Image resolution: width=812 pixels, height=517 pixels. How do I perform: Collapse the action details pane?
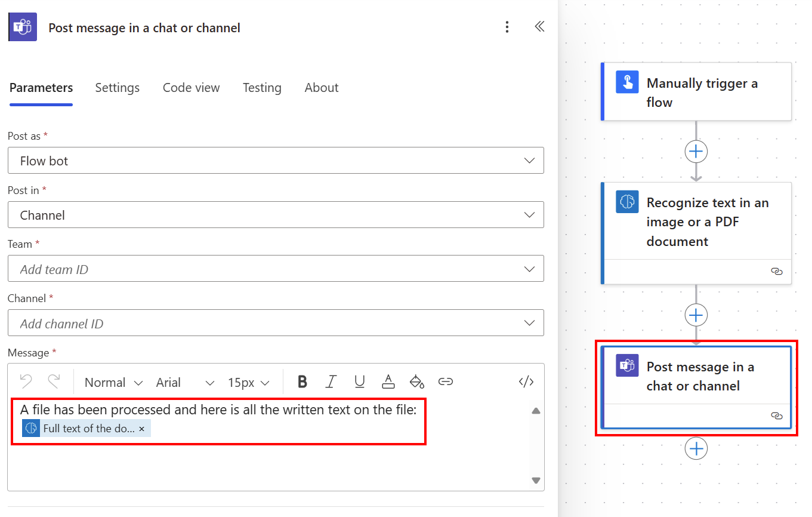pyautogui.click(x=539, y=26)
